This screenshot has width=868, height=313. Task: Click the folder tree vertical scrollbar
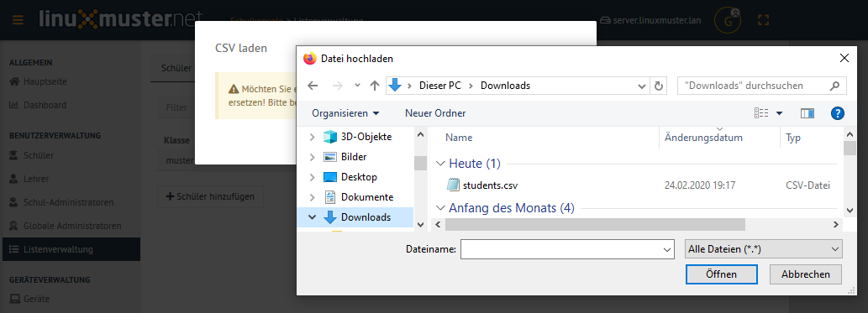tap(420, 163)
